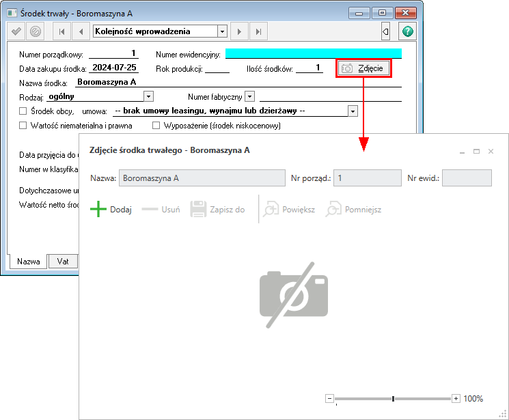
Task: Check the Wyposażenie (środek niskocenowy) box
Action: coord(156,126)
